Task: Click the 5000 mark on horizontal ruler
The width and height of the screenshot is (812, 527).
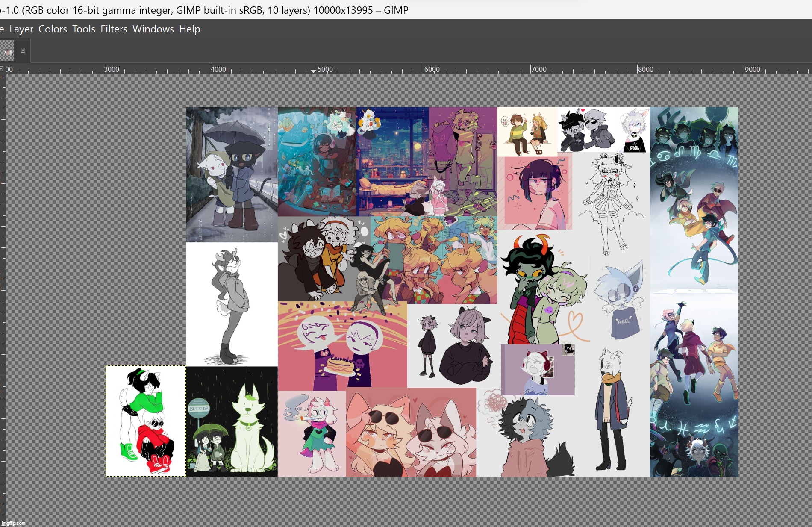Action: tap(317, 70)
